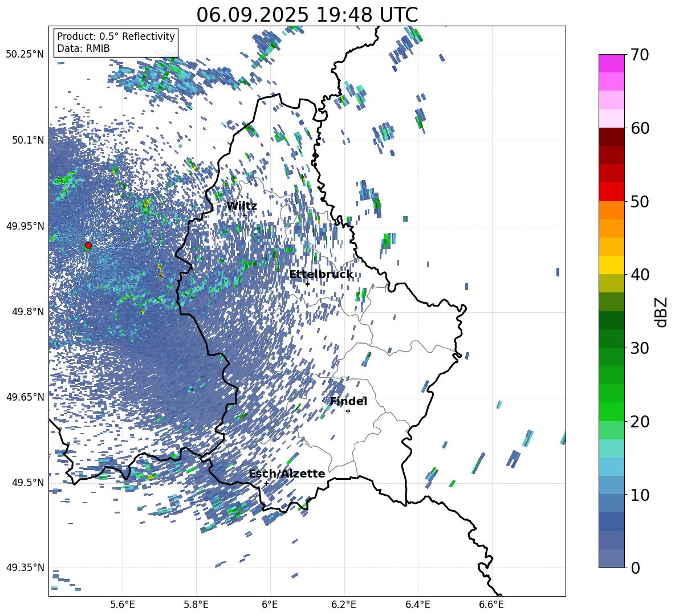The image size is (675, 616).
Task: Click the Findel station label
Action: 348,401
